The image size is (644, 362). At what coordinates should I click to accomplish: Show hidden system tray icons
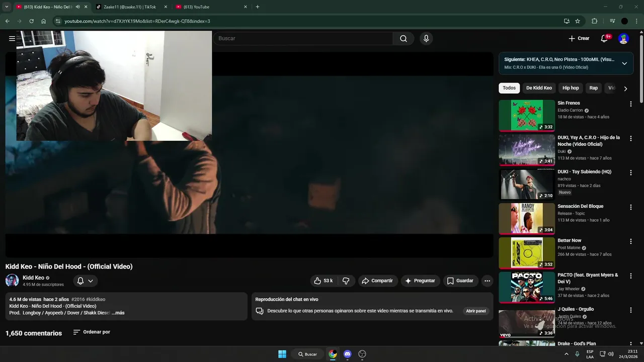(567, 354)
